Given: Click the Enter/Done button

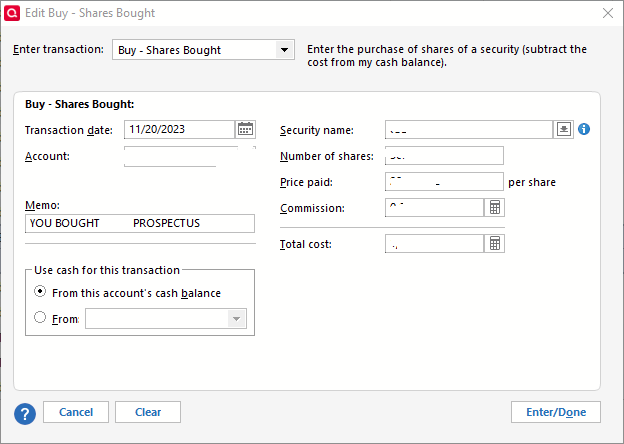Looking at the screenshot, I should click(555, 412).
